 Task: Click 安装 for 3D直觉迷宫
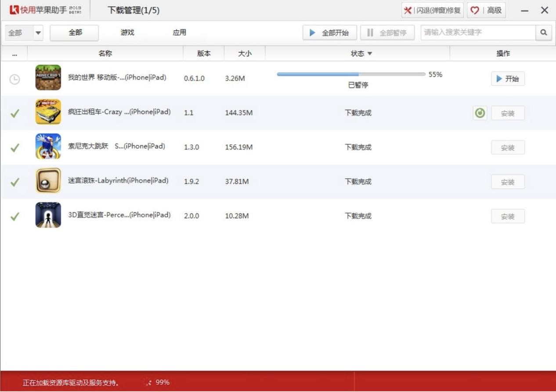tap(508, 216)
